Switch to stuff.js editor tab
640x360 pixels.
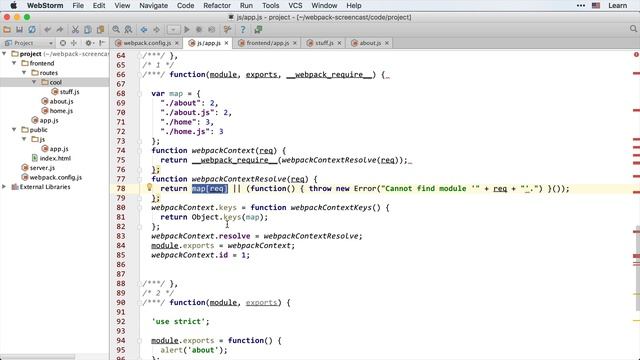(x=324, y=43)
